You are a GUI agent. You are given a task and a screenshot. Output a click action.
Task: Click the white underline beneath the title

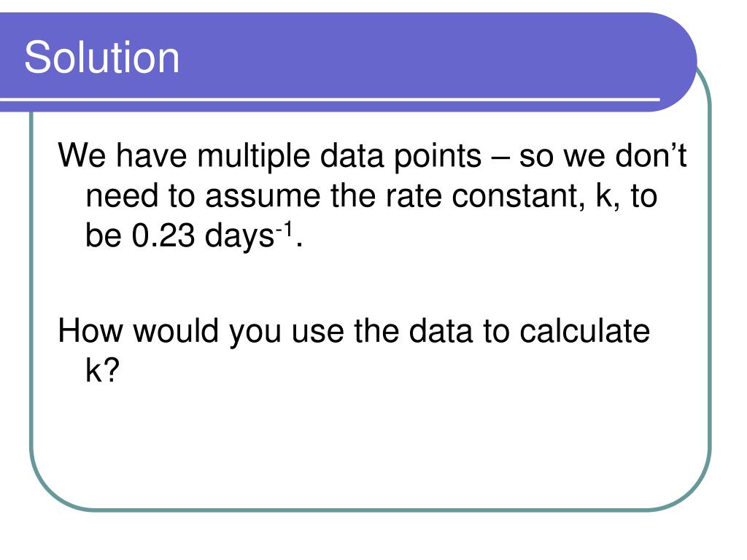pos(330,99)
